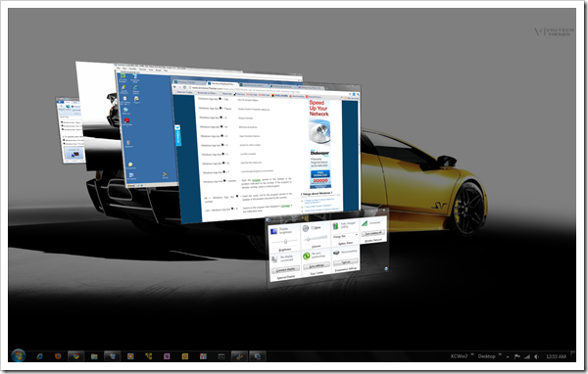This screenshot has height=374, width=588.
Task: Click the green wireless signal icon
Action: [x=365, y=223]
